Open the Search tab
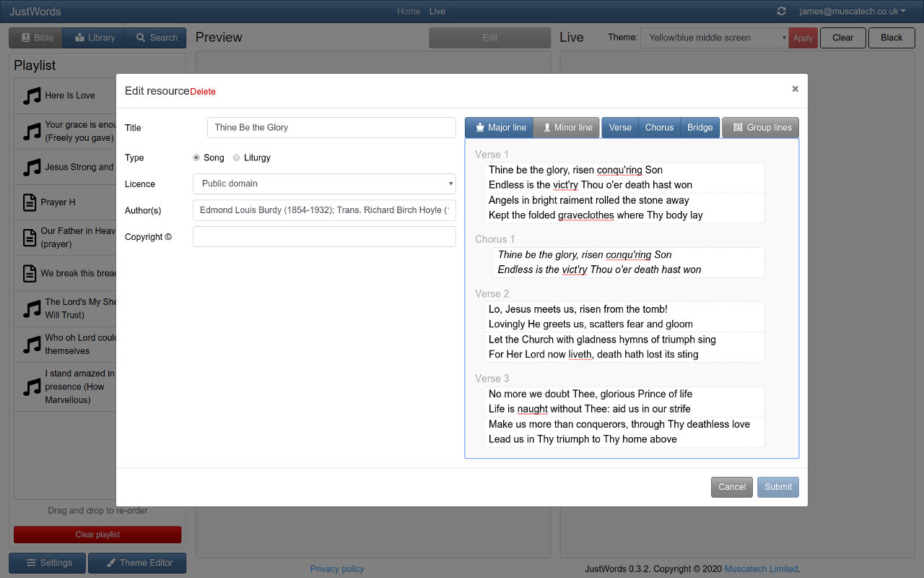924x578 pixels. pyautogui.click(x=155, y=38)
